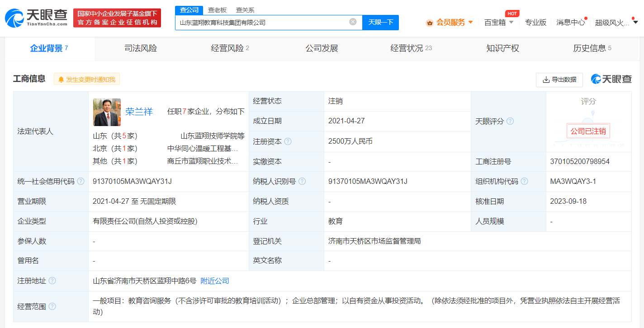Screen dimensions: 644x328
Task: Enable 发生变更时通知我 change notification
Action: (87, 80)
